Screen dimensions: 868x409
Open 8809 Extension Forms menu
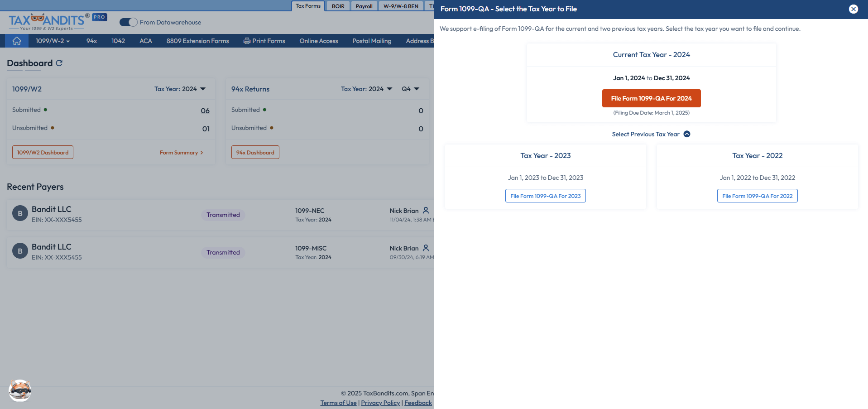tap(197, 41)
